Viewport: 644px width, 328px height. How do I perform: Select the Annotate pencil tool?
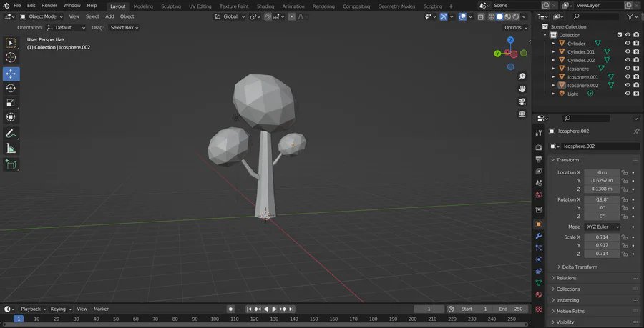coord(11,134)
